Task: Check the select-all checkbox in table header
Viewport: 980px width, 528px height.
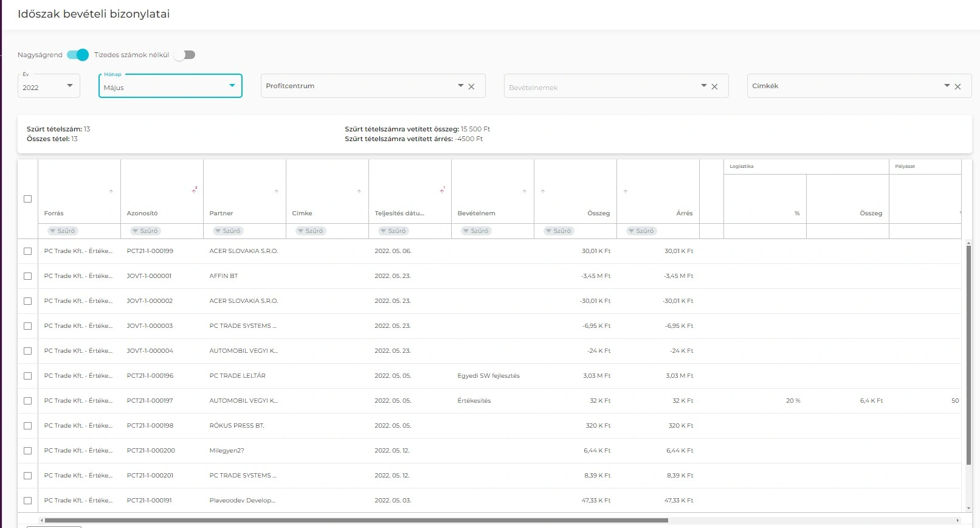Action: point(27,199)
